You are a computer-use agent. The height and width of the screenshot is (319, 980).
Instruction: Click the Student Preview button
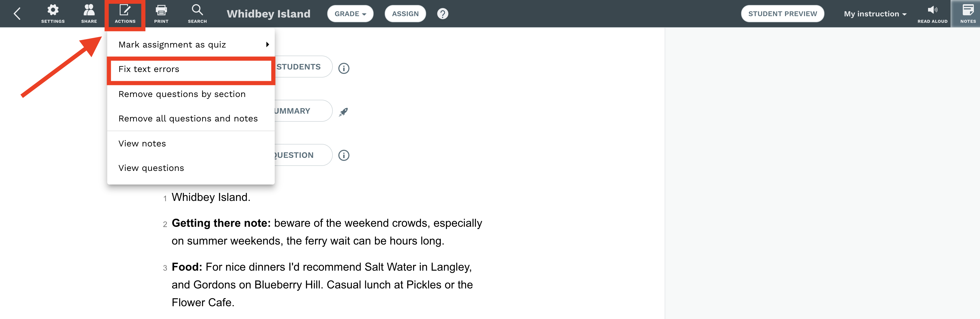[782, 14]
